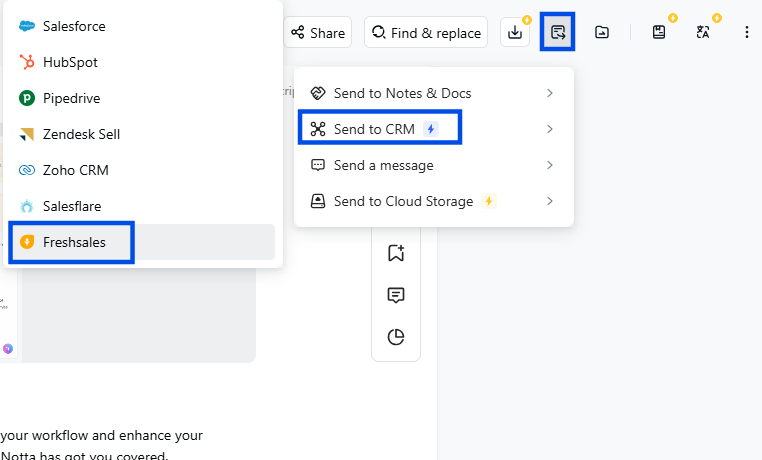Expand Send to Notes & Docs chevron
Viewport: 762px width, 460px height.
pos(550,93)
